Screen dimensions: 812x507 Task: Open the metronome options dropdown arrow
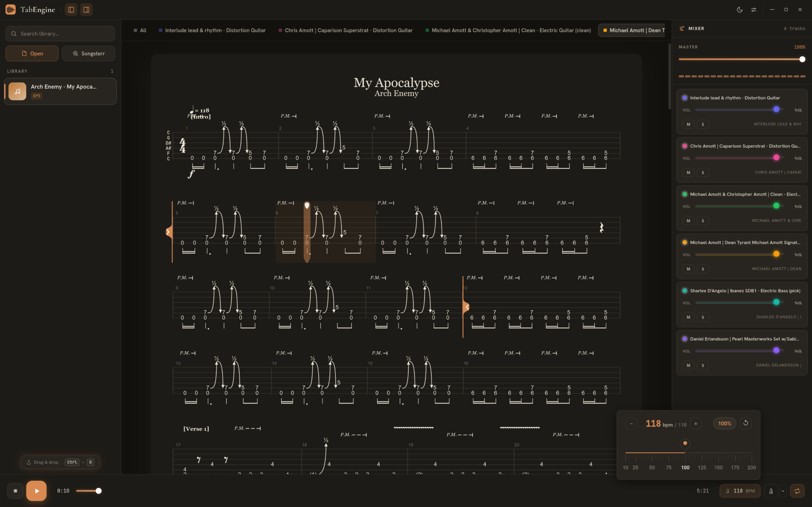point(783,491)
